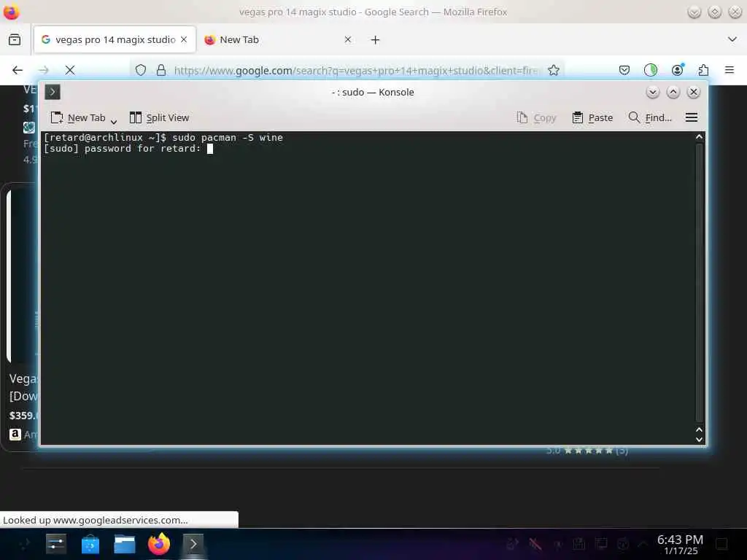This screenshot has width=747, height=560.
Task: Enable Split View in Konsole
Action: (160, 117)
